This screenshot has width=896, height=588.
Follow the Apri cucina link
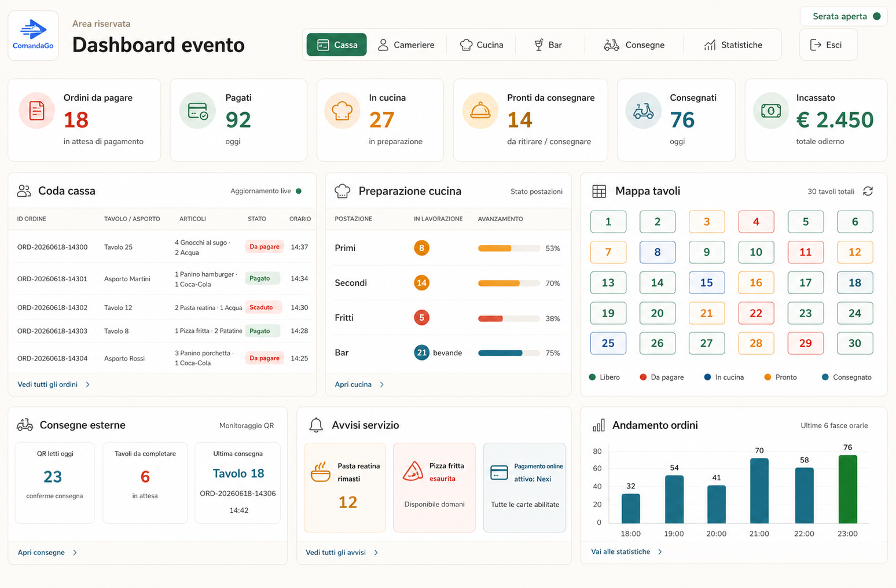[x=359, y=384]
